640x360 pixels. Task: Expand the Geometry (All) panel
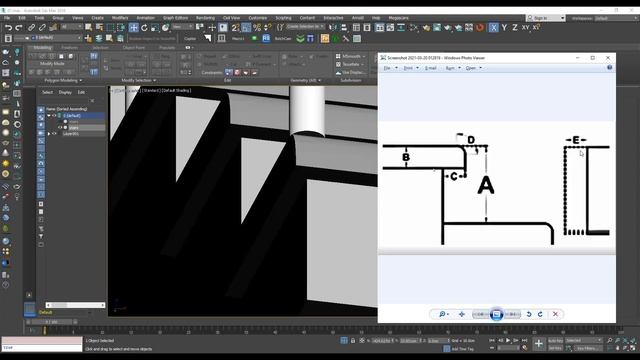(305, 80)
